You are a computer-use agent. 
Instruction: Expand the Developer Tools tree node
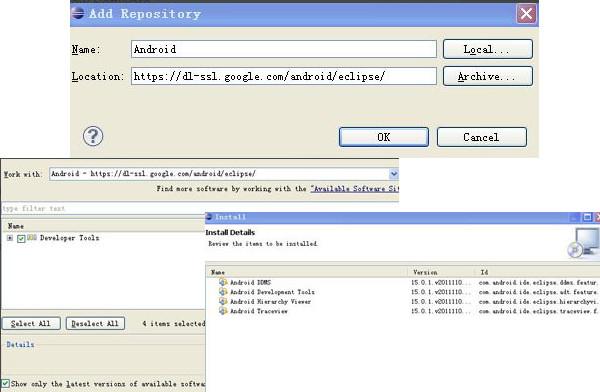[10, 238]
